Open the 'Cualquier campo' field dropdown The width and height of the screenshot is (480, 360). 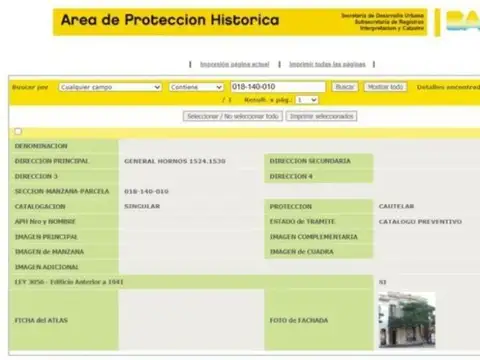click(x=110, y=87)
